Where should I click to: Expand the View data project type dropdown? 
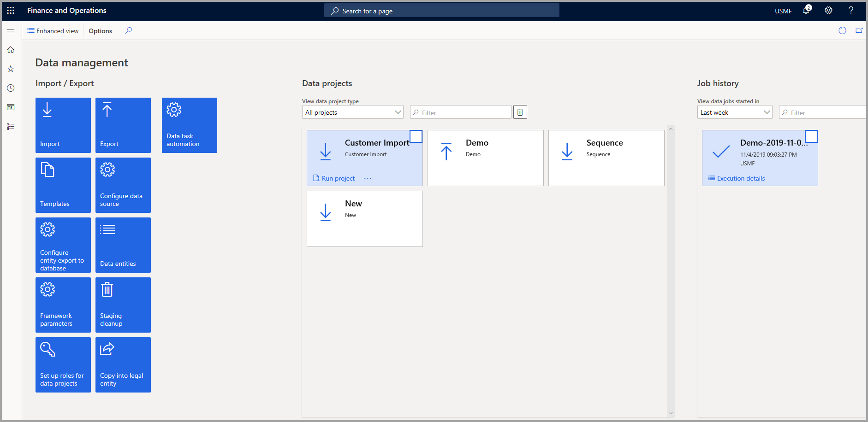pos(353,112)
